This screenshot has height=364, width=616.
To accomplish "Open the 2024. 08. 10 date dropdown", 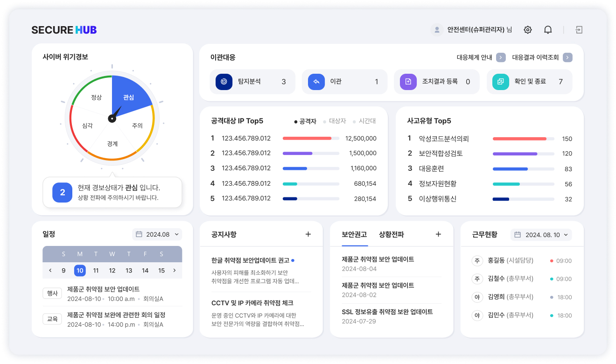I will tap(541, 235).
